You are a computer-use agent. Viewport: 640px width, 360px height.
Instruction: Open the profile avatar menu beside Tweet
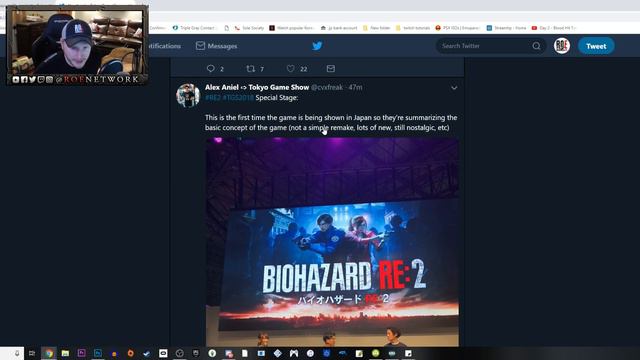point(562,46)
